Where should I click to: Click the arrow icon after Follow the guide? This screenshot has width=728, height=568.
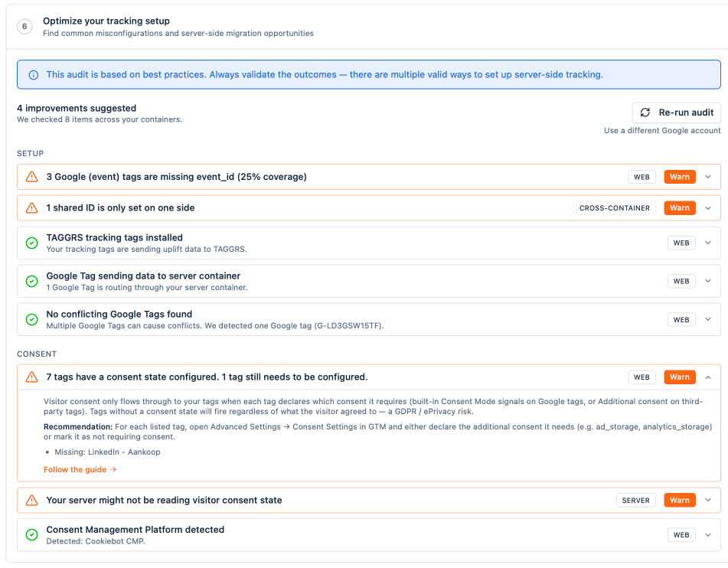click(113, 469)
